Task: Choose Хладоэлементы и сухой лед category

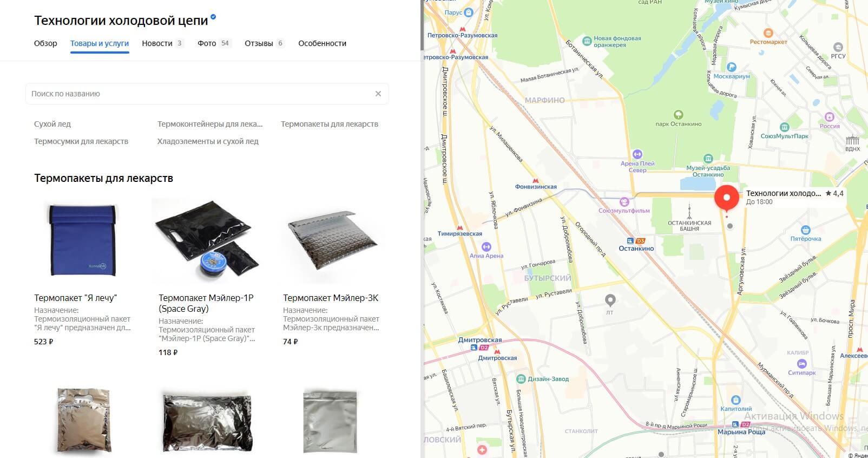Action: click(x=208, y=141)
